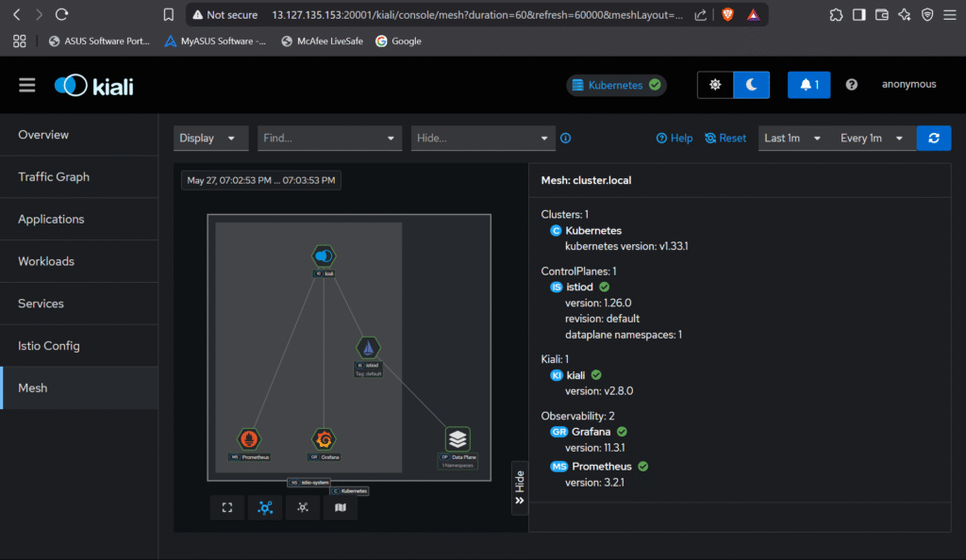Image resolution: width=966 pixels, height=560 pixels.
Task: Bookmark this page icon
Action: pyautogui.click(x=168, y=15)
